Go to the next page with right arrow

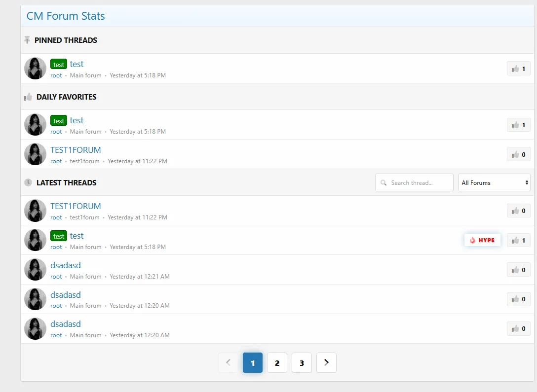pyautogui.click(x=326, y=363)
